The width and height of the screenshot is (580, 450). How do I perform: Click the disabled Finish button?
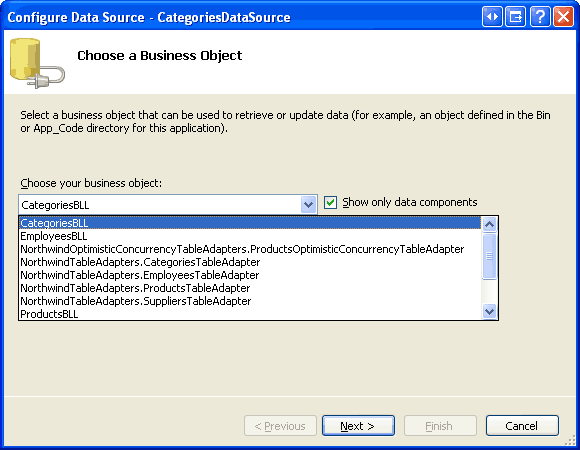(440, 426)
